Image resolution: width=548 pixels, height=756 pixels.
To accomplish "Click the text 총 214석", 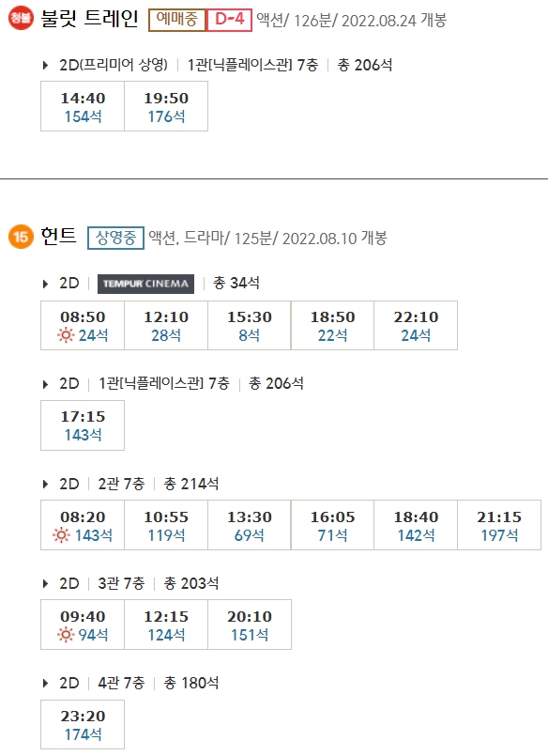I will 191,484.
